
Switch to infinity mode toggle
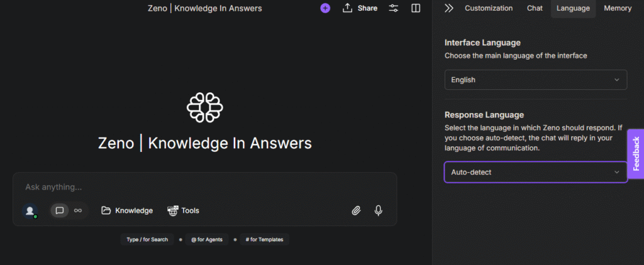[x=78, y=210]
